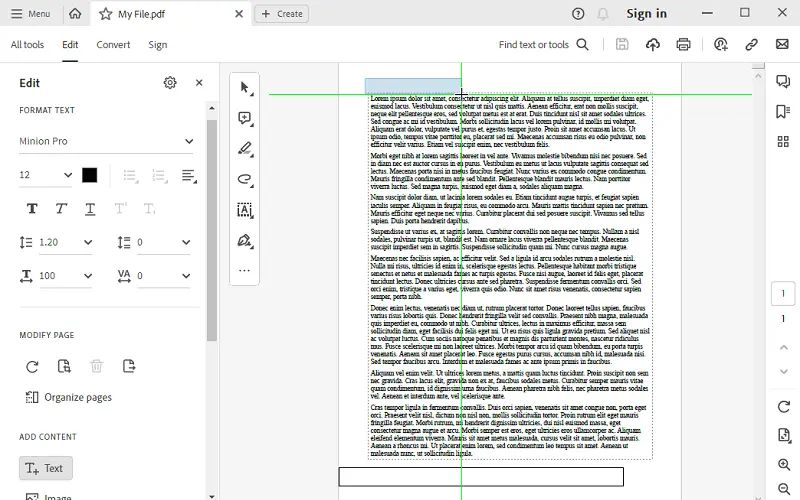The image size is (800, 500).
Task: Open the text alignment options
Action: [x=189, y=176]
